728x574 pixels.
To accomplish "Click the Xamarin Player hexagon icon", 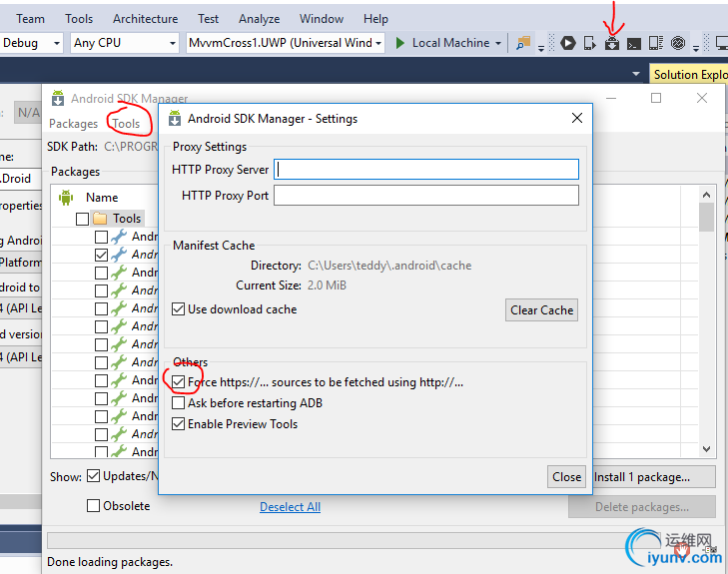I will (x=568, y=43).
